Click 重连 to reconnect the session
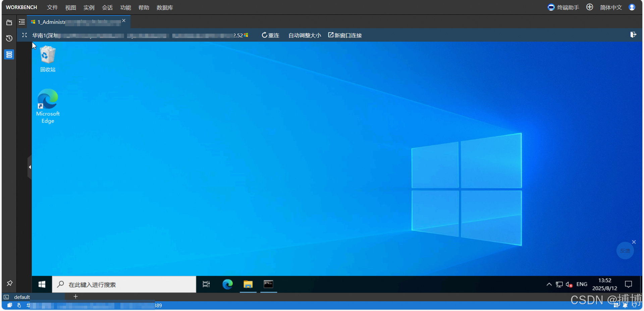Screen dimensions: 644x311 pos(270,35)
